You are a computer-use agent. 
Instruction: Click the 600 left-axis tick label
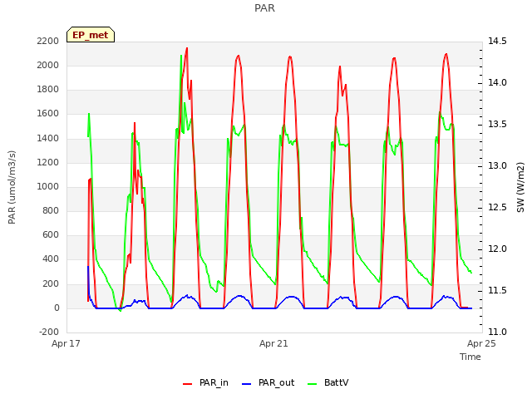tap(51, 234)
